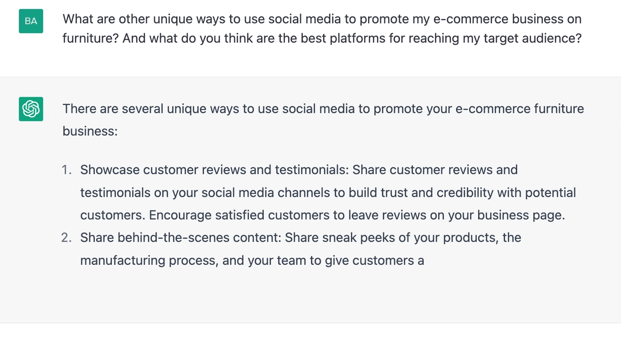Click list number 2 marker
The width and height of the screenshot is (621, 364).
tap(67, 237)
